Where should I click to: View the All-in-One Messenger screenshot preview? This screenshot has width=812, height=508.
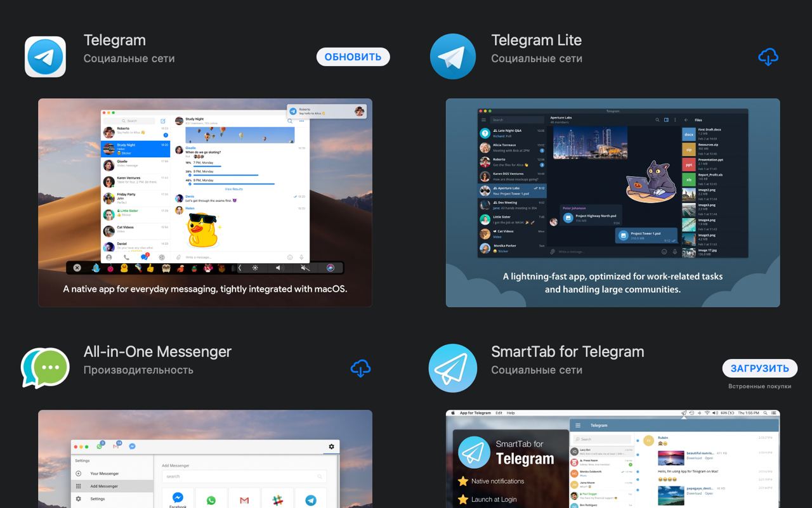[x=205, y=459]
